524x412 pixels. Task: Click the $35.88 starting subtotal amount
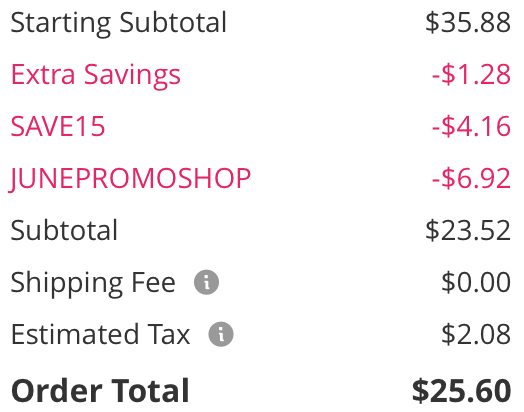[x=468, y=23]
